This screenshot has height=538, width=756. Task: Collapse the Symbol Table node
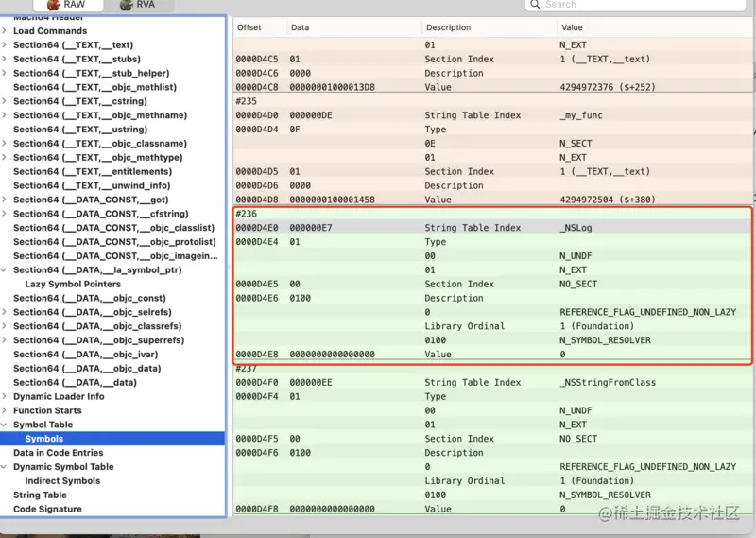pyautogui.click(x=5, y=425)
